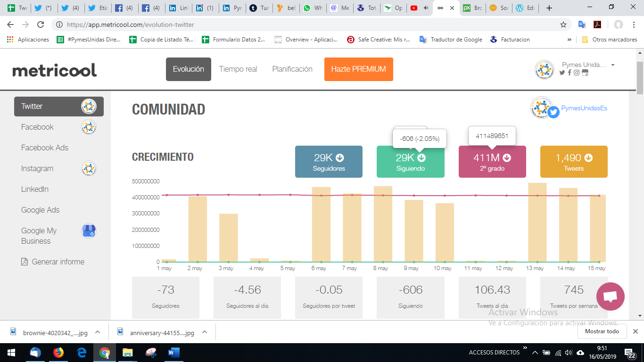Toggle the Siguiendo series card
Image resolution: width=644 pixels, height=362 pixels.
pyautogui.click(x=410, y=162)
